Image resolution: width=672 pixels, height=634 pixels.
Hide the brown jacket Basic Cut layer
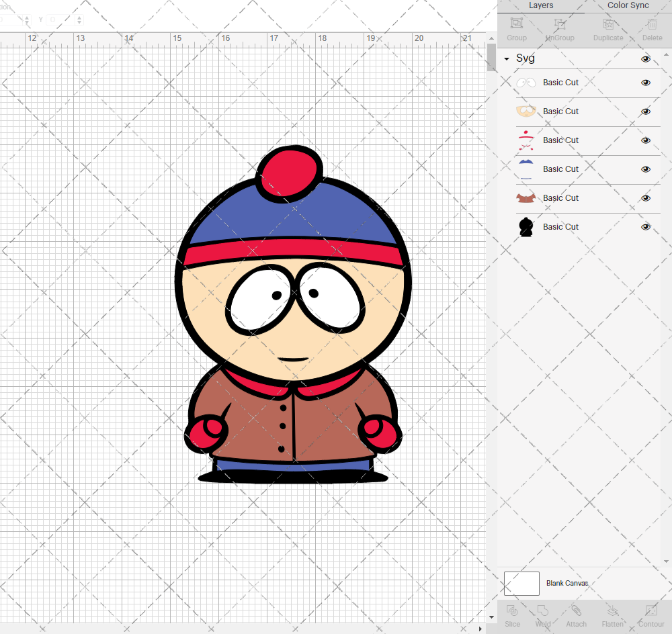(645, 198)
